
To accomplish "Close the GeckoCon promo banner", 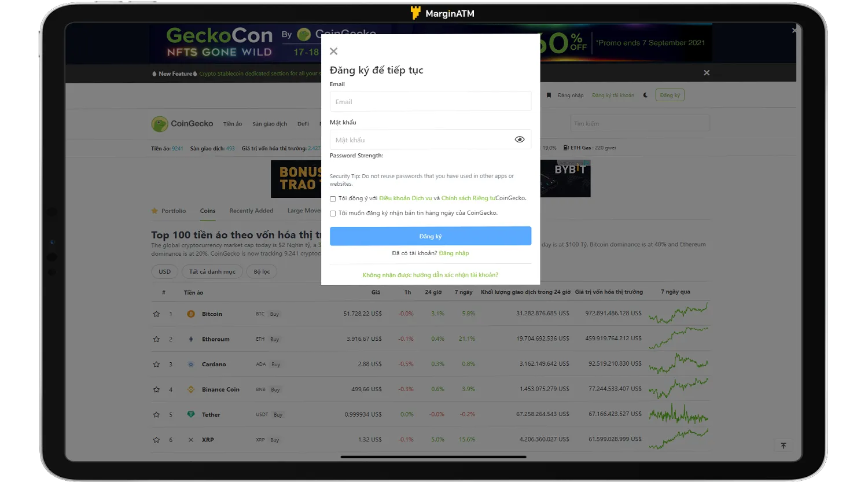I will pos(795,30).
